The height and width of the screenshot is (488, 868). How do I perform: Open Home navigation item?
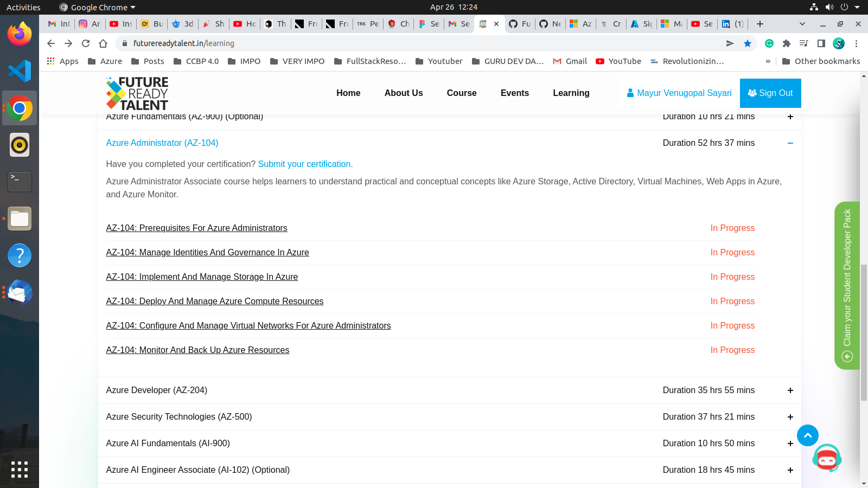tap(348, 93)
